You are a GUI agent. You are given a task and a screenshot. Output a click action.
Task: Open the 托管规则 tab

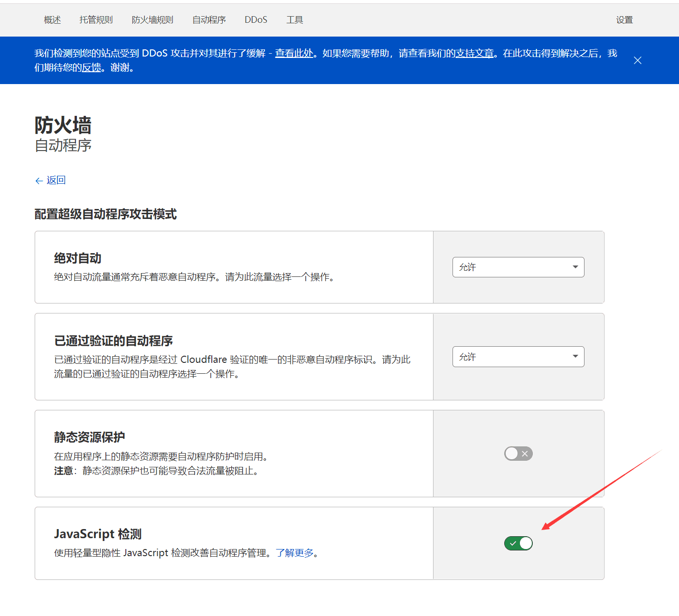[x=96, y=20]
